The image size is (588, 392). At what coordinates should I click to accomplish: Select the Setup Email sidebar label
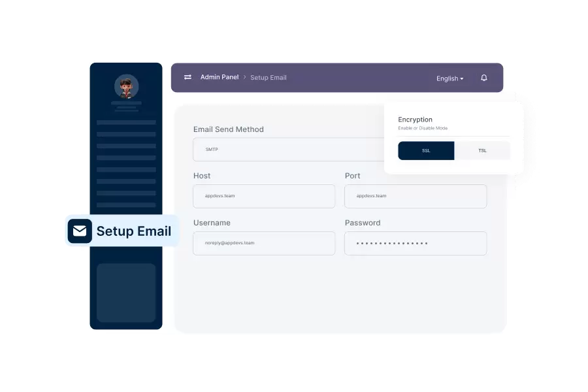click(x=134, y=231)
